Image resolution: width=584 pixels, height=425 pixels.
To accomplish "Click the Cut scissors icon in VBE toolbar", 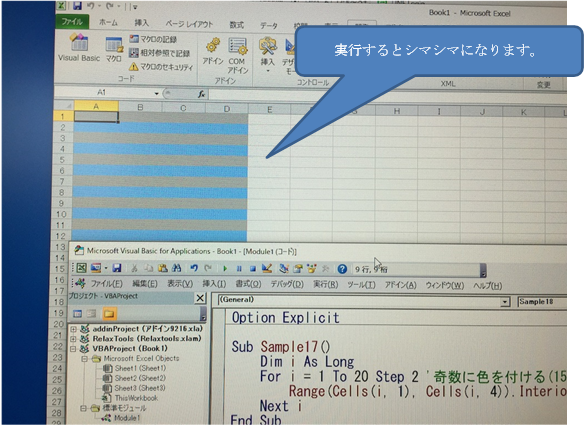I will (x=134, y=268).
